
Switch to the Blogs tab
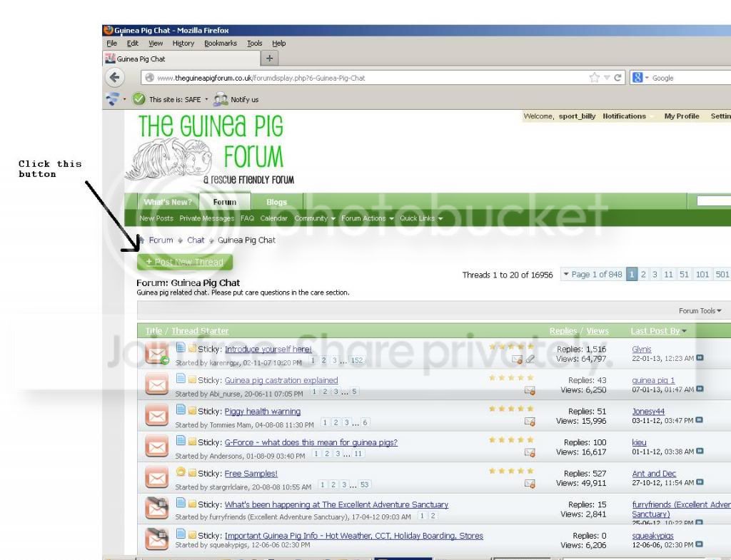pyautogui.click(x=276, y=202)
